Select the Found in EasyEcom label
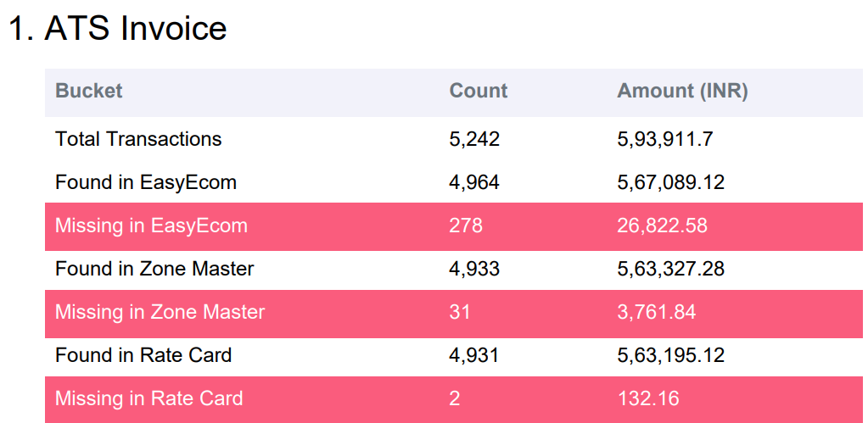 [145, 182]
